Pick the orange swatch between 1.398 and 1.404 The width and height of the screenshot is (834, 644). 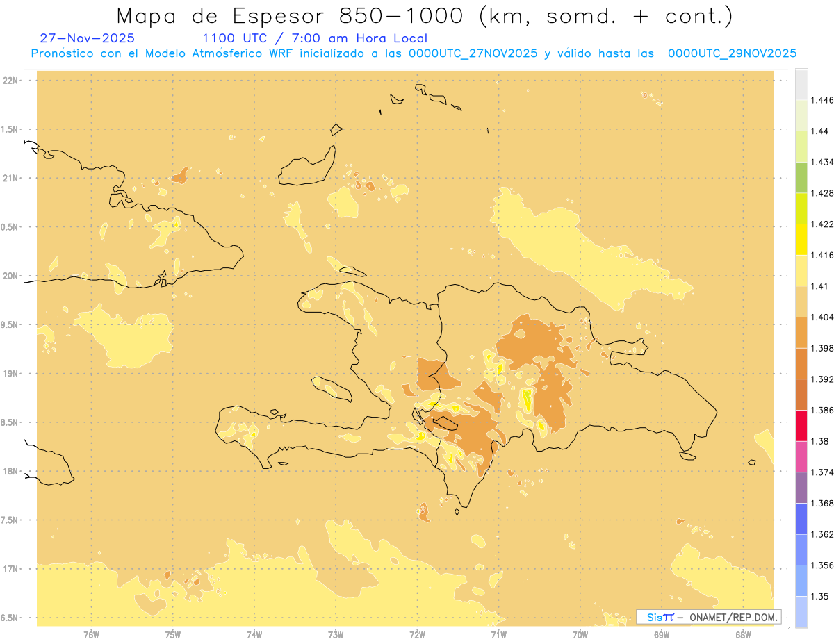pyautogui.click(x=801, y=332)
